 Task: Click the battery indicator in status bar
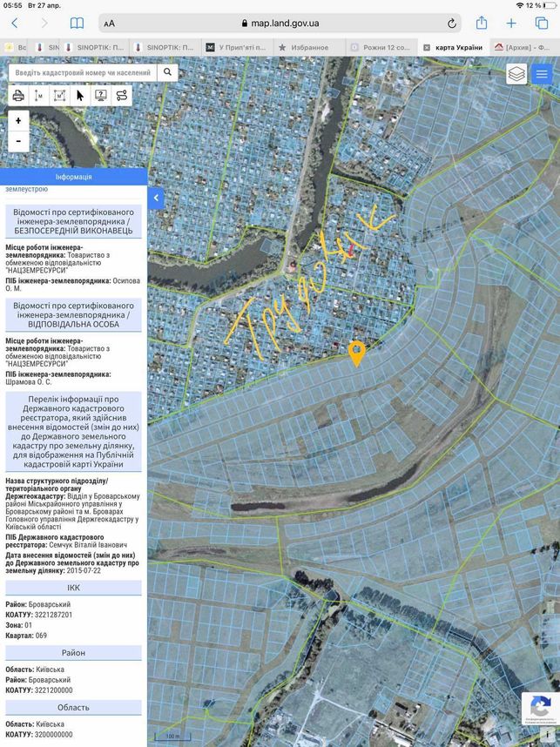[x=550, y=5]
